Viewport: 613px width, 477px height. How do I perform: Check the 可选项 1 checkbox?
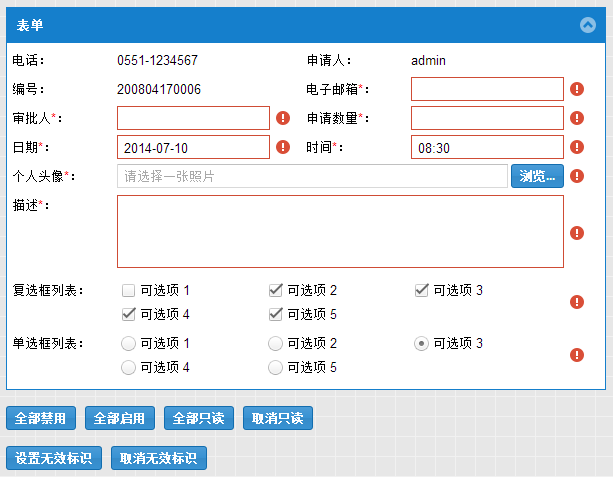pos(128,291)
